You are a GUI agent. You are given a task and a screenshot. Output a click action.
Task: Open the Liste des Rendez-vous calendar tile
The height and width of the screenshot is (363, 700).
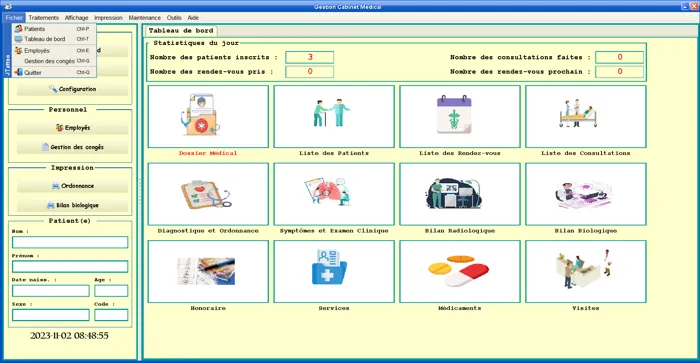click(x=460, y=117)
